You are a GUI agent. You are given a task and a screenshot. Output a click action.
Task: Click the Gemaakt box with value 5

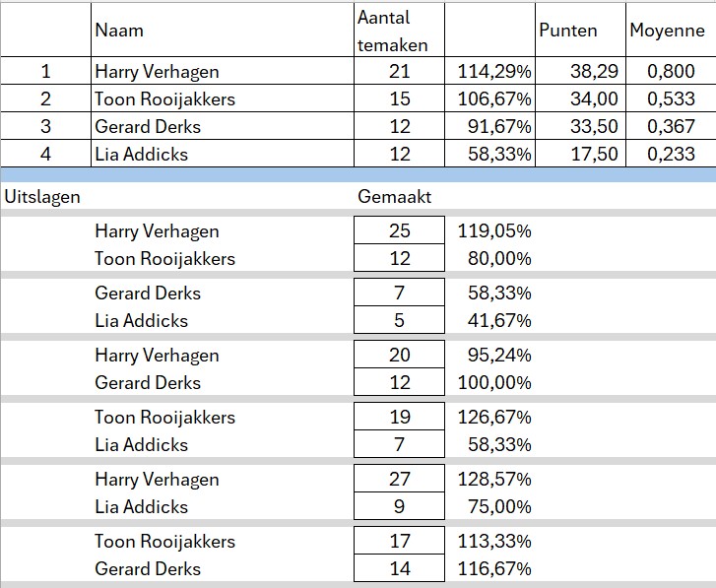click(x=399, y=321)
